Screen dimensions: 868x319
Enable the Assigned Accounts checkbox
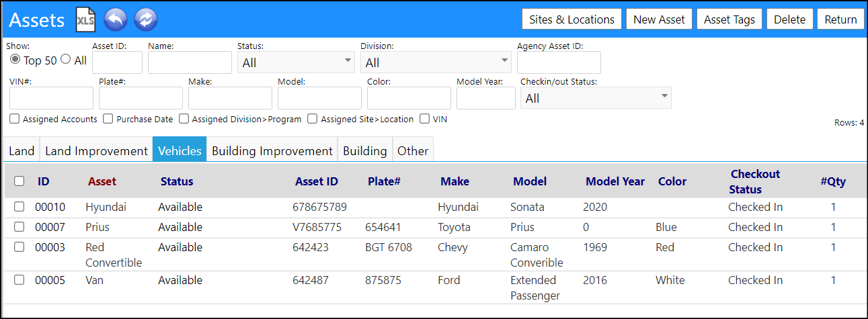tap(15, 119)
